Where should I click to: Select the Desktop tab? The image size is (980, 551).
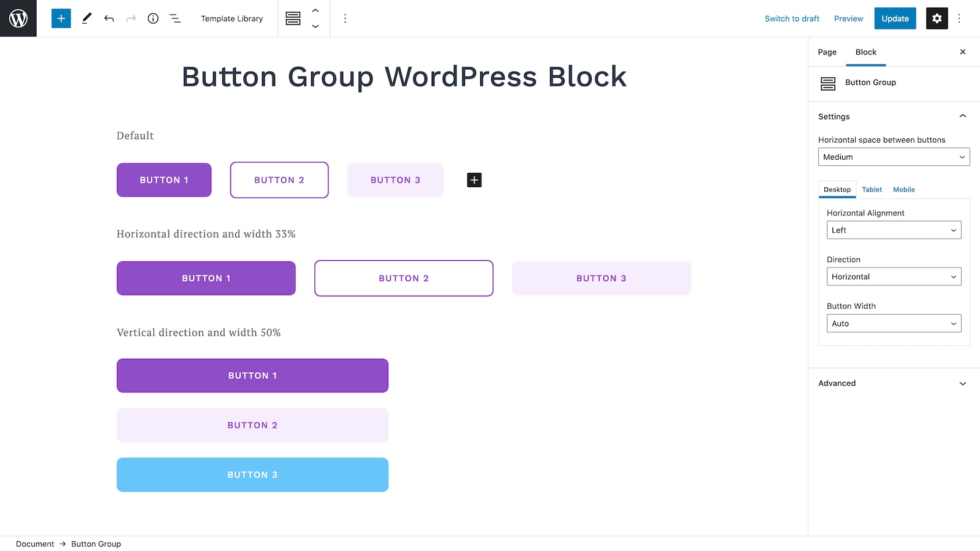coord(837,190)
